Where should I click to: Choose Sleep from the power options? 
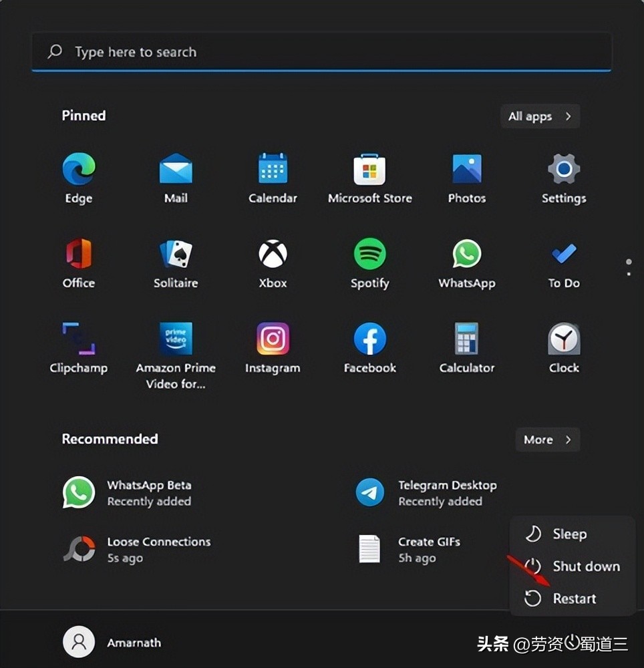click(569, 534)
